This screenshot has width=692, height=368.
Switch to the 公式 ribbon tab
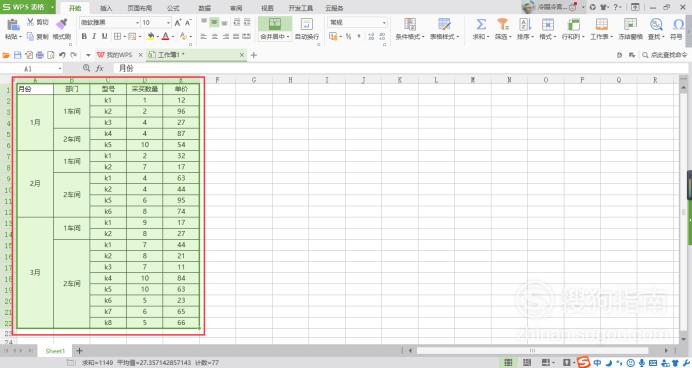173,8
